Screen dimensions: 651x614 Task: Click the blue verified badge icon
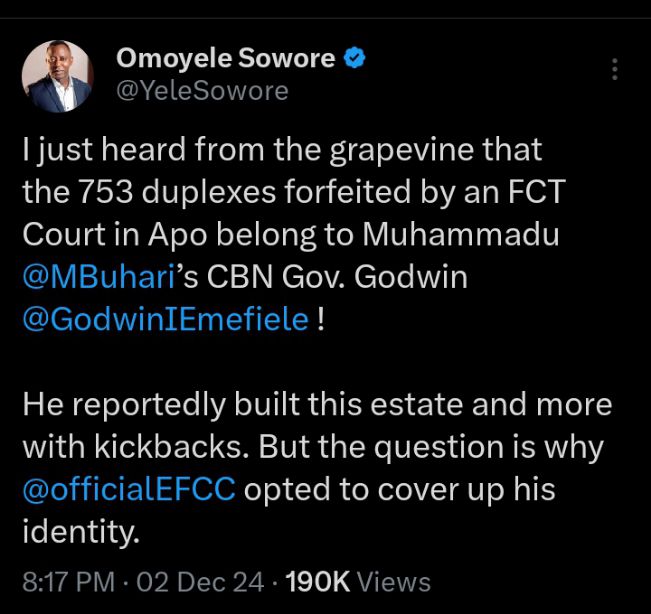tap(353, 59)
